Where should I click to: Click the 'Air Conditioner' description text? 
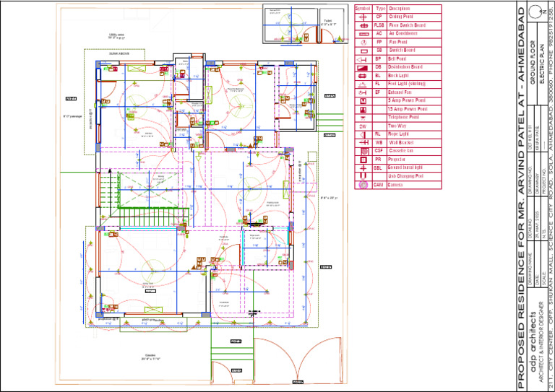click(x=403, y=33)
